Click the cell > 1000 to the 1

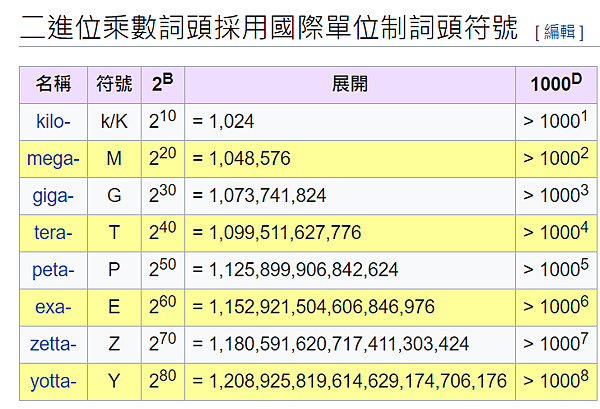[556, 121]
